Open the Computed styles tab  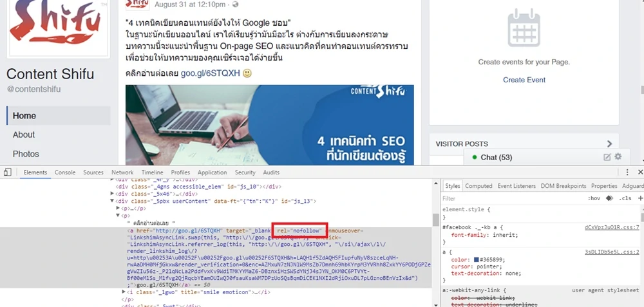478,186
